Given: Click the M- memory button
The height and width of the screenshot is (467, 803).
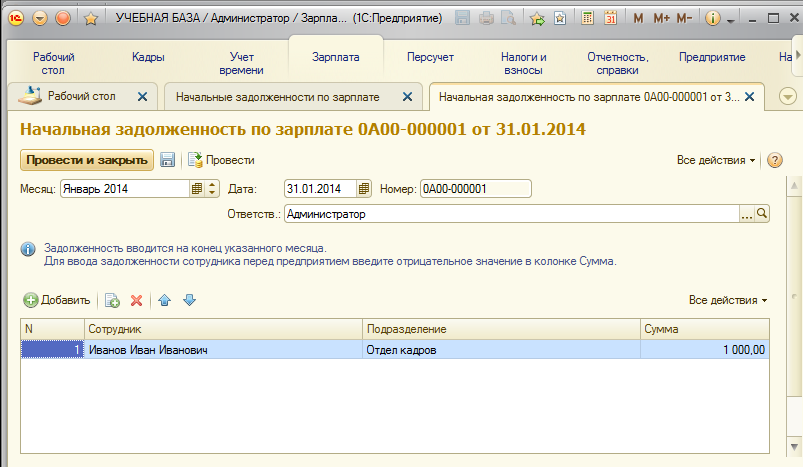Looking at the screenshot, I should click(685, 18).
